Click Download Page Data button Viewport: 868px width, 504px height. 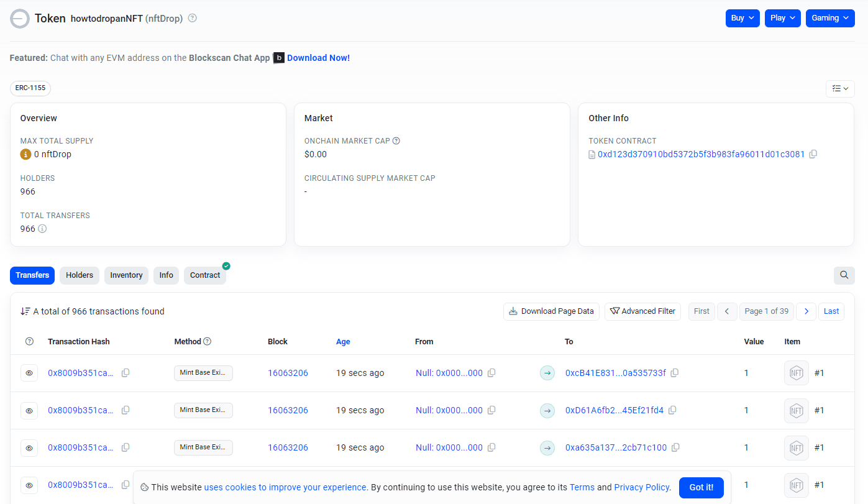(551, 311)
